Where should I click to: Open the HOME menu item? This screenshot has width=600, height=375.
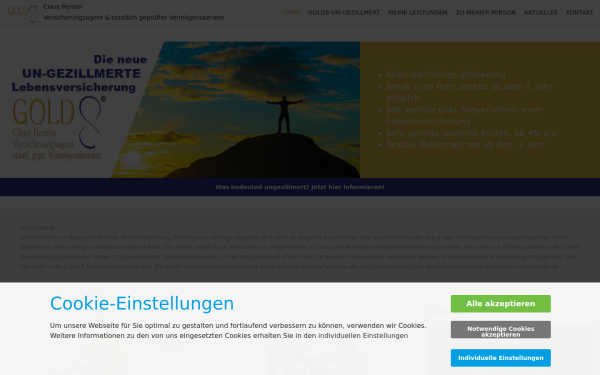click(x=290, y=13)
